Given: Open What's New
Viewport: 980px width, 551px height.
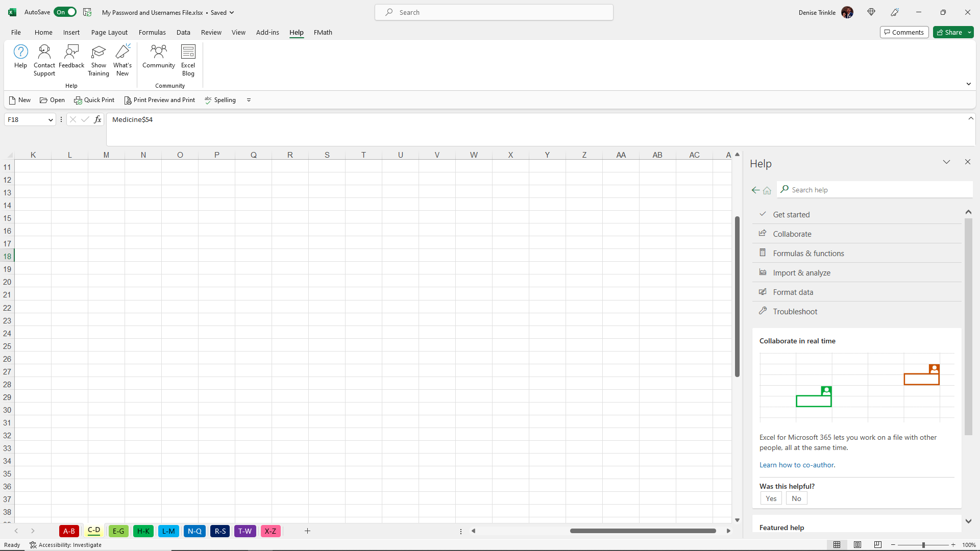Looking at the screenshot, I should point(122,53).
